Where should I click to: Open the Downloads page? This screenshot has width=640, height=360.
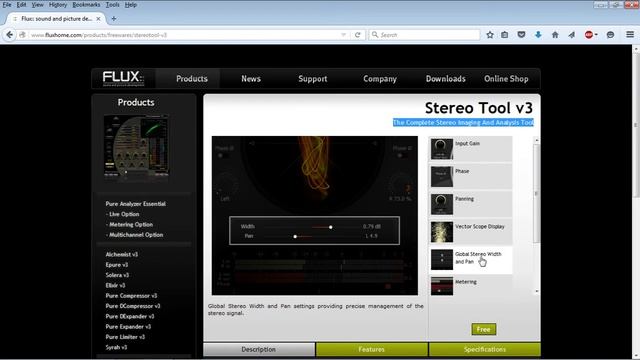446,79
